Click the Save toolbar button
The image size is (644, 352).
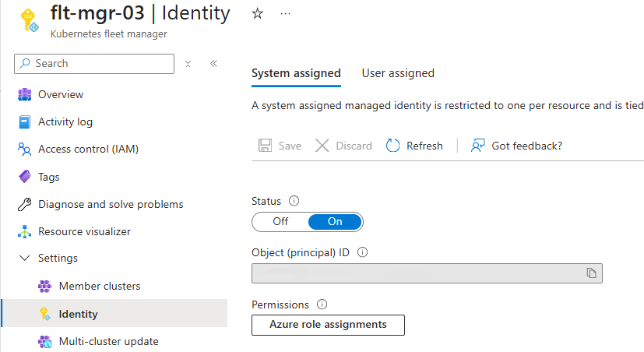(280, 146)
